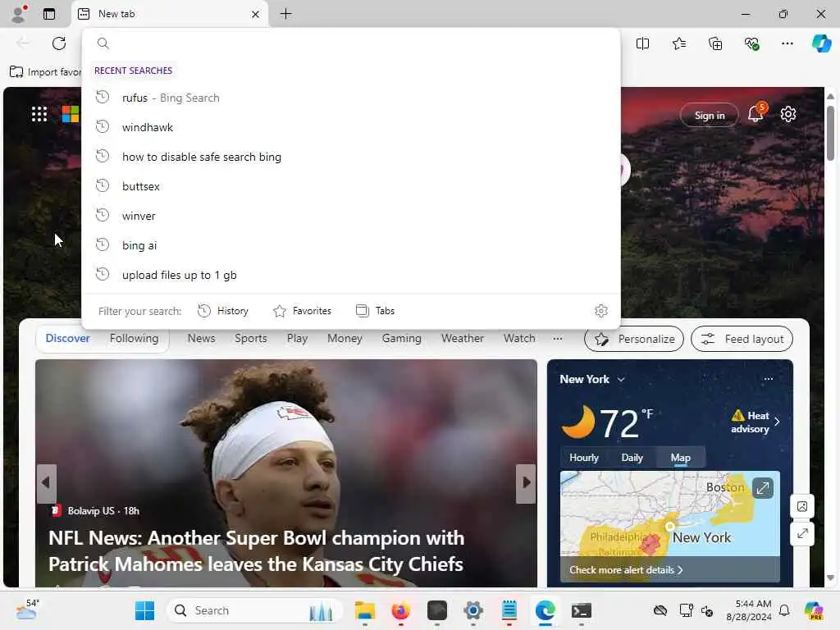Select recent search 'bing ai'

tap(351, 244)
